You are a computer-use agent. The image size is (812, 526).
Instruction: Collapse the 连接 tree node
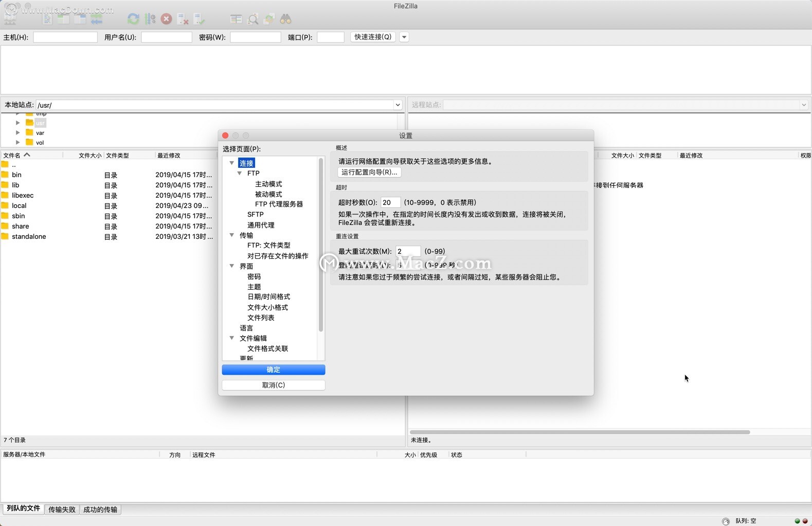point(232,163)
